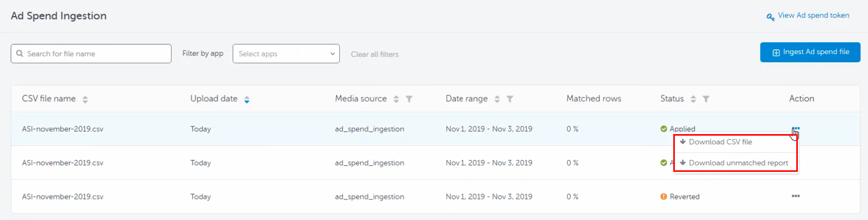The width and height of the screenshot is (868, 220).
Task: Open the Date range filter icon
Action: [x=510, y=99]
